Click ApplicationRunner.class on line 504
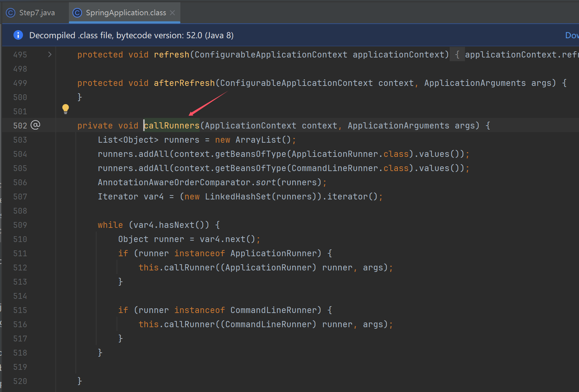 pyautogui.click(x=350, y=154)
